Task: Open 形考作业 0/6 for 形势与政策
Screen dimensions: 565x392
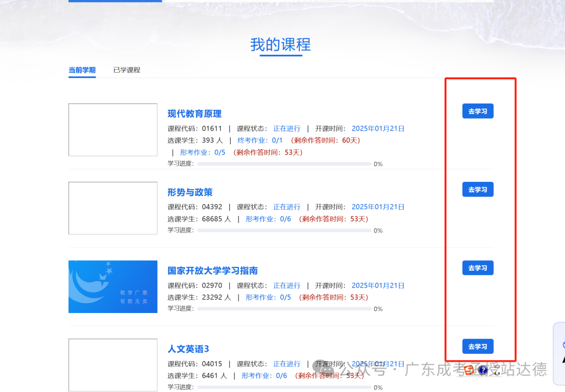Action: pos(268,219)
